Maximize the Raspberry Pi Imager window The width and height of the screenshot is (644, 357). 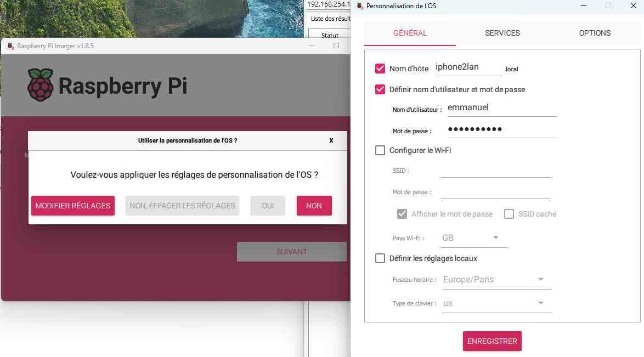[336, 46]
